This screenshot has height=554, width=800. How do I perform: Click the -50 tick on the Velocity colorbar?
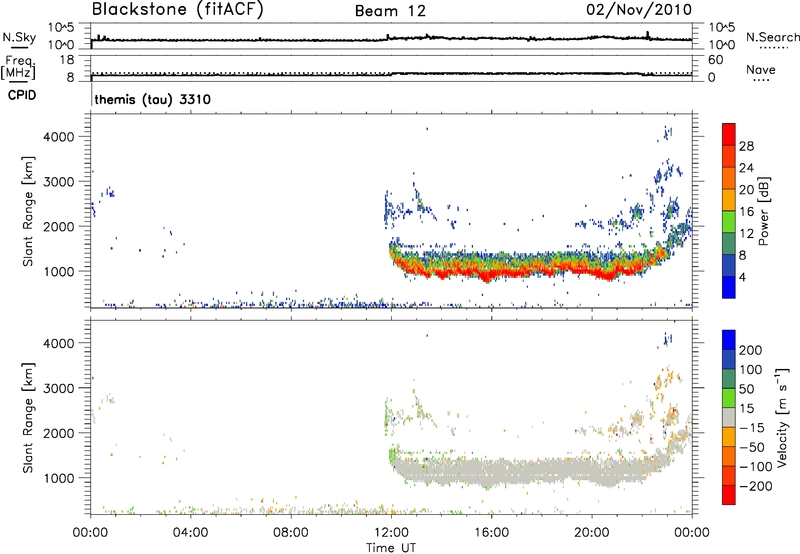[x=752, y=447]
